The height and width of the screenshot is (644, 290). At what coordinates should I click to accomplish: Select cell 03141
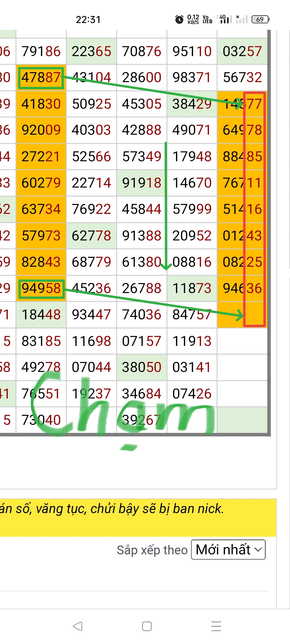tap(192, 367)
